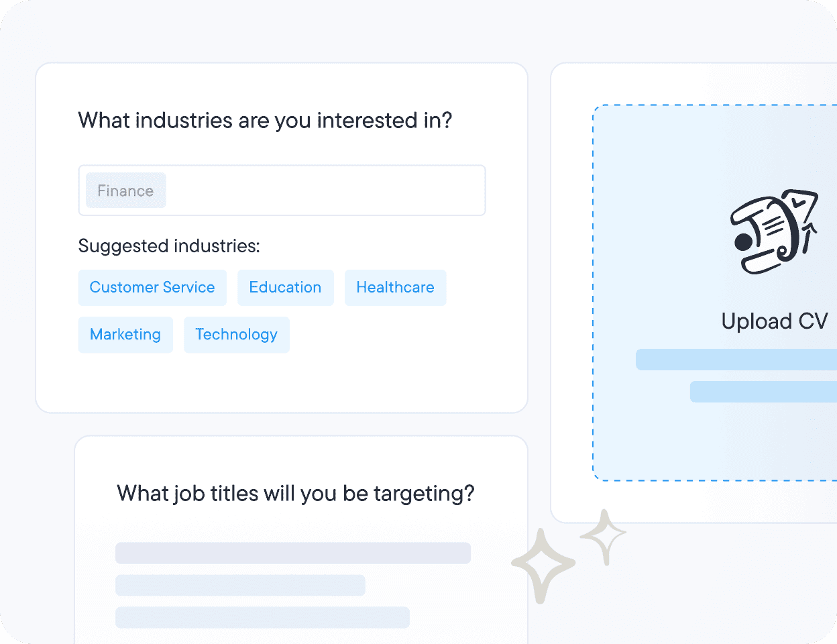Click the "What job titles will you be targeting?" heading
This screenshot has width=837, height=644.
pyautogui.click(x=296, y=494)
